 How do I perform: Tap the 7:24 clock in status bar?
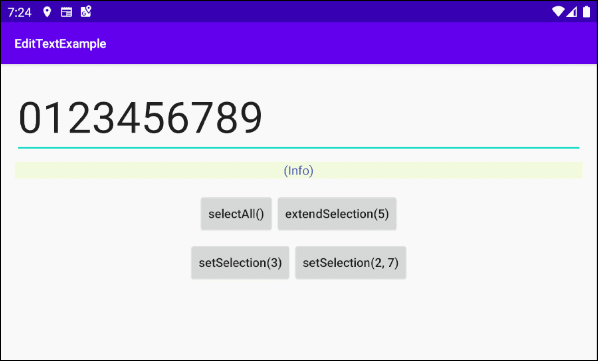(x=19, y=13)
